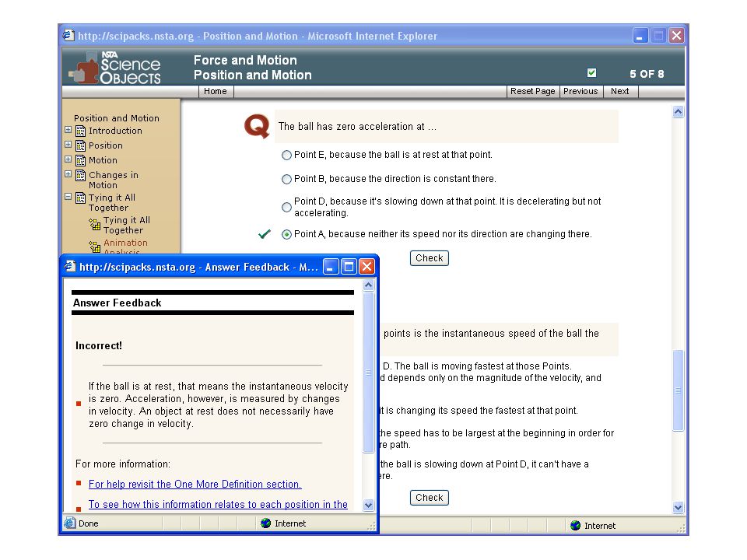The image size is (747, 560).
Task: Click the Position and Motion sidebar heading
Action: [x=117, y=118]
